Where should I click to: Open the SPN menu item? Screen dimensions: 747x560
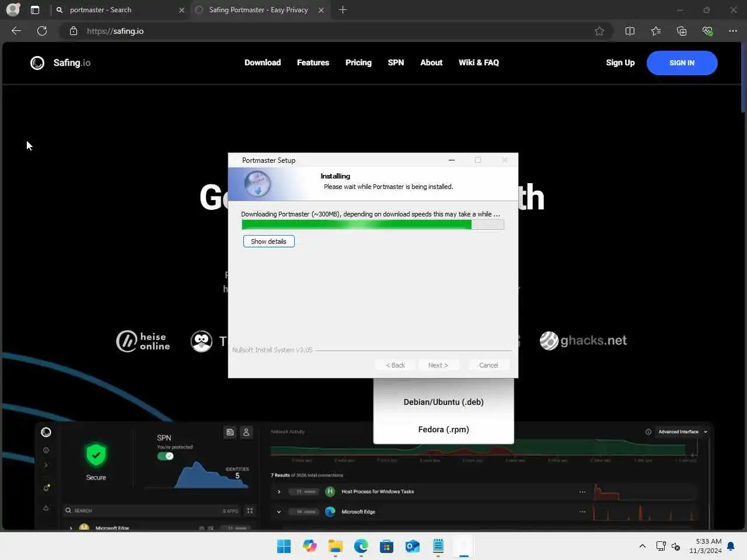tap(396, 62)
